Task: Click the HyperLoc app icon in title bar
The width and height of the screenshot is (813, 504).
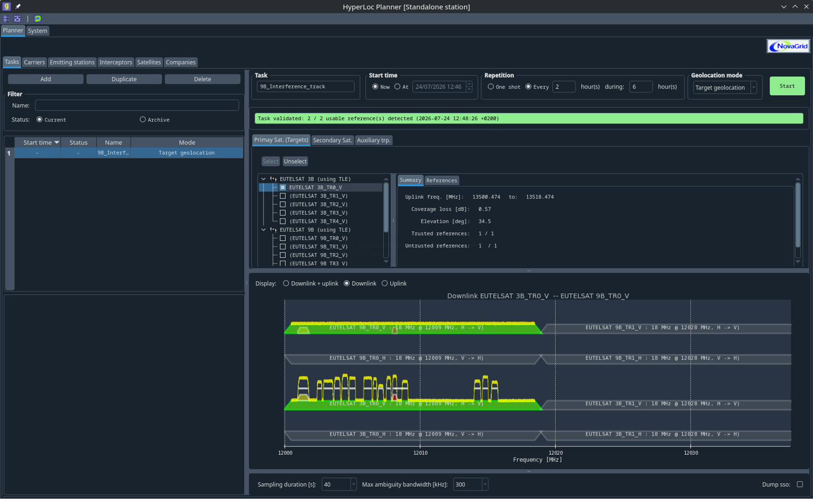Action: click(6, 6)
